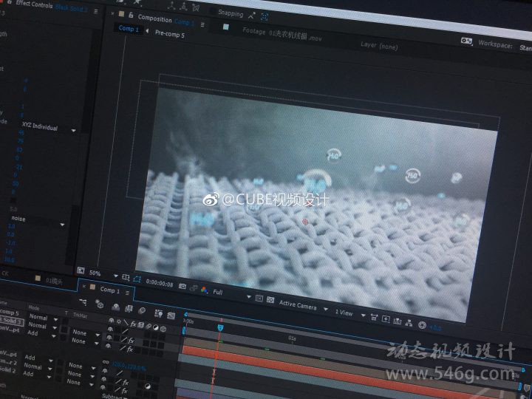Image resolution: width=532 pixels, height=399 pixels.
Task: Toggle the Frame Blending icon in timeline
Action: pyautogui.click(x=129, y=309)
